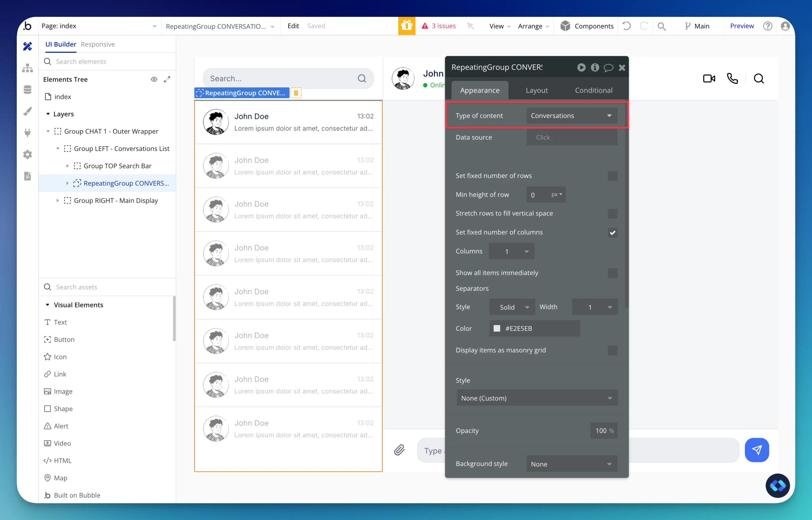Open the Type of content Conversations dropdown
Image resolution: width=812 pixels, height=520 pixels.
[x=572, y=115]
